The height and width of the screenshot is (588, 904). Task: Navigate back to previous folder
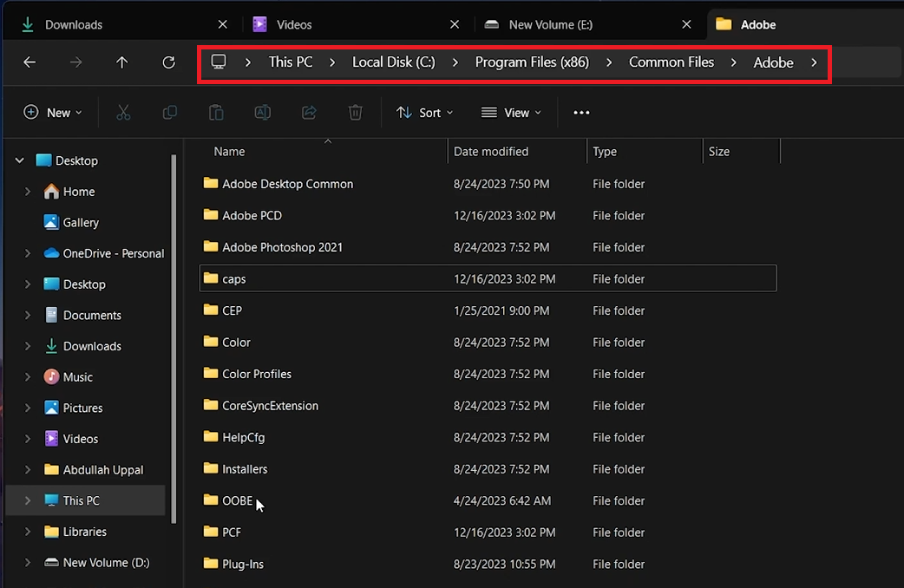[x=29, y=62]
